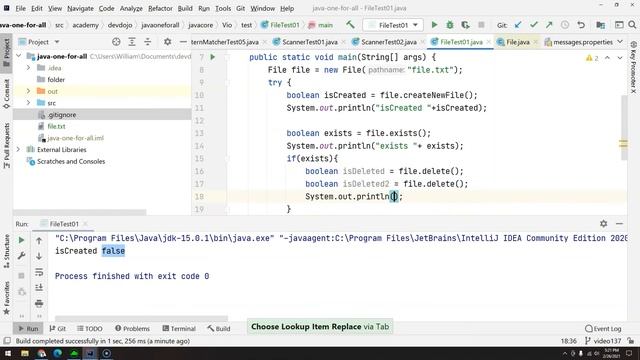The width and height of the screenshot is (640, 360).
Task: Open the Commit side panel
Action: click(x=7, y=94)
